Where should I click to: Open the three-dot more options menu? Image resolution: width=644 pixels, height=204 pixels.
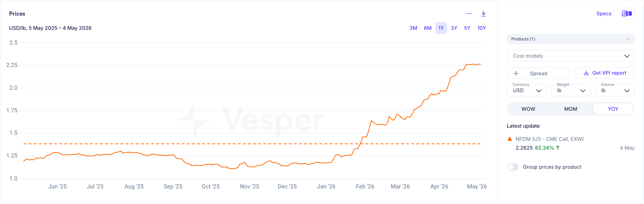point(469,13)
